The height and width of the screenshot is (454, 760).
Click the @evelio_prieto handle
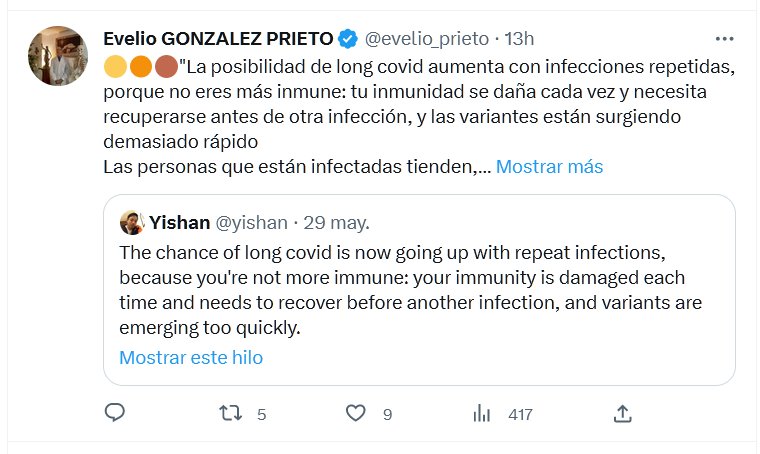pyautogui.click(x=426, y=39)
